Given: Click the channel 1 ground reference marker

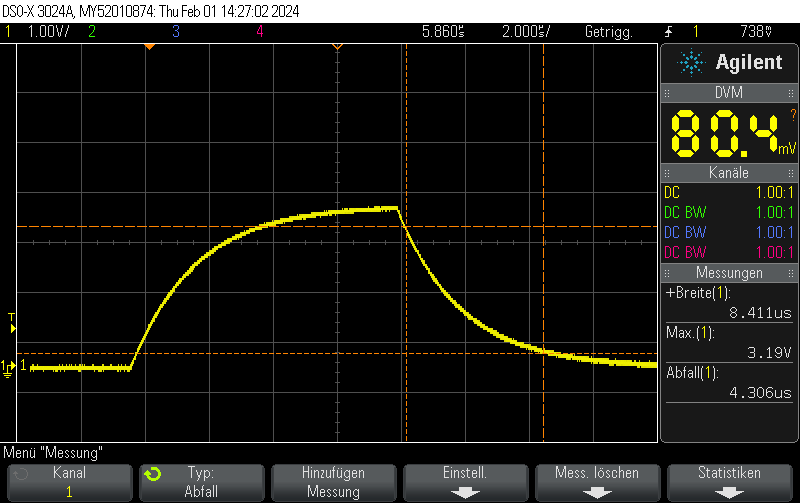Looking at the screenshot, I should coord(8,368).
